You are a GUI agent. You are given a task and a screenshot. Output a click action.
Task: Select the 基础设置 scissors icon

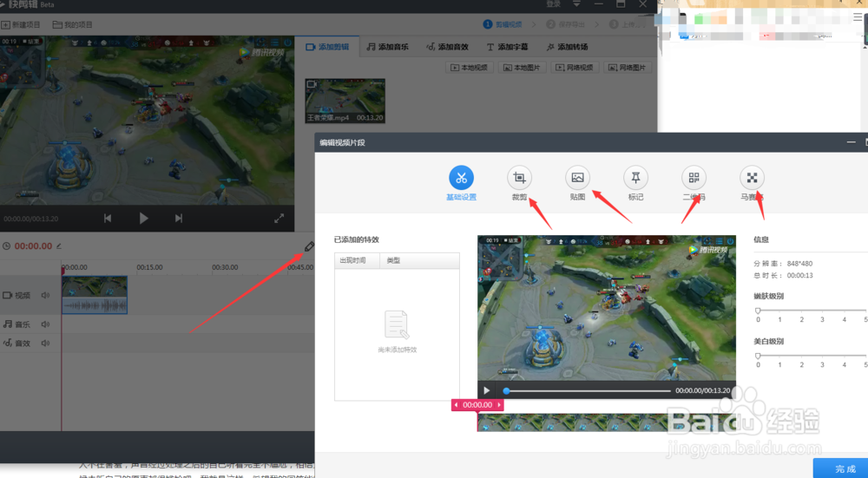click(461, 178)
